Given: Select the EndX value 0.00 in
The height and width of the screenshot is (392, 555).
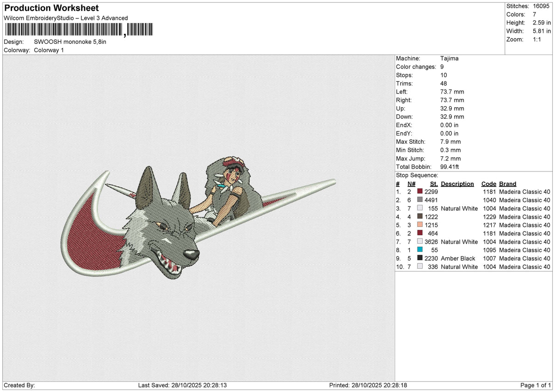Looking at the screenshot, I should click(x=450, y=125).
